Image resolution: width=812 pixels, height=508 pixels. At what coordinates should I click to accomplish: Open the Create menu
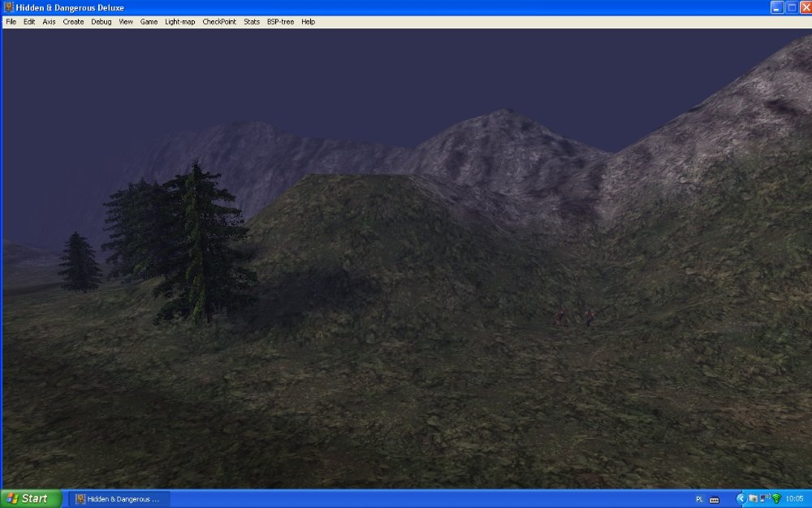(73, 22)
